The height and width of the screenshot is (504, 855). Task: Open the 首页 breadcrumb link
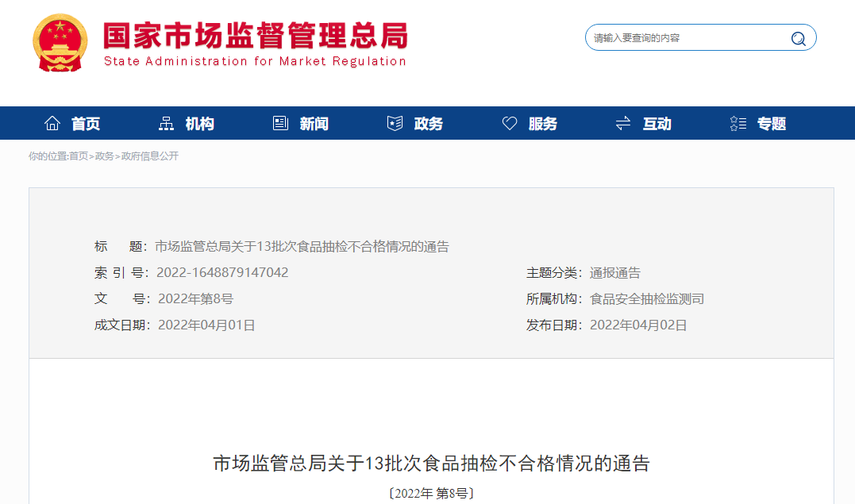[79, 156]
